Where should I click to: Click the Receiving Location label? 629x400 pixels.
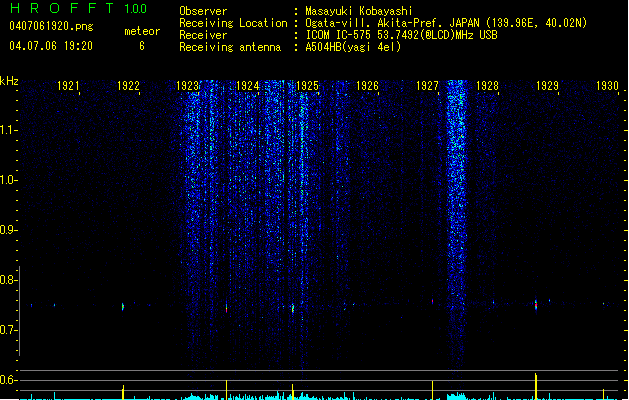point(233,23)
